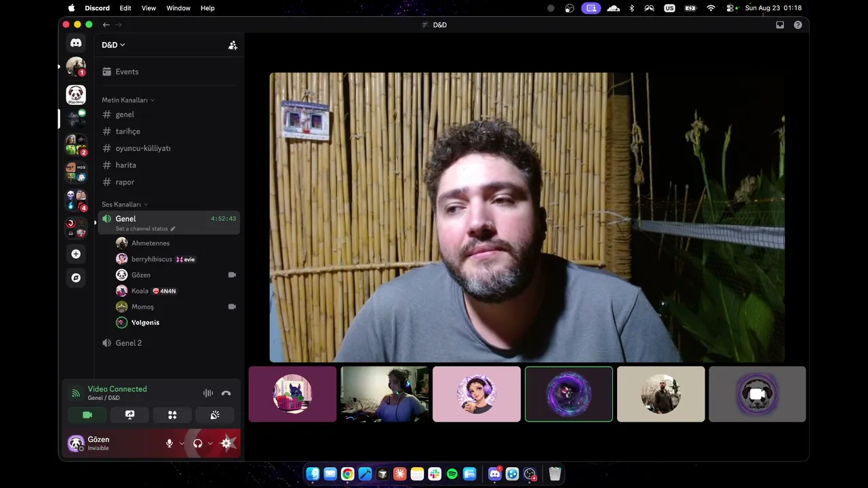Open Control Center in the menu bar
Screen dimensions: 868x488
[x=731, y=8]
